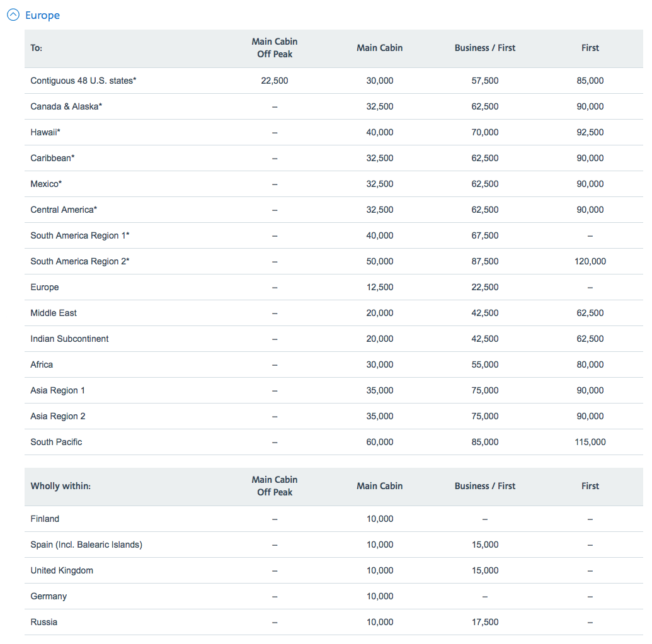Click the 60,000 Main Cabin value
This screenshot has height=644, width=652.
click(x=380, y=442)
